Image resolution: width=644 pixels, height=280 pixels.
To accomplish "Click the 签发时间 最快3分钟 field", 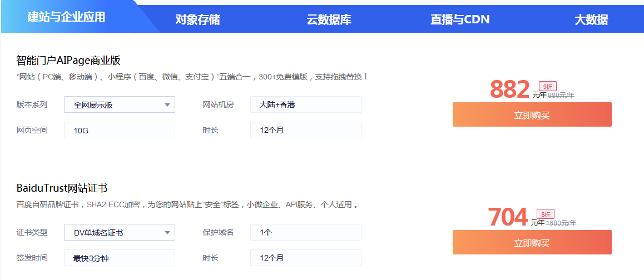I will pyautogui.click(x=120, y=258).
